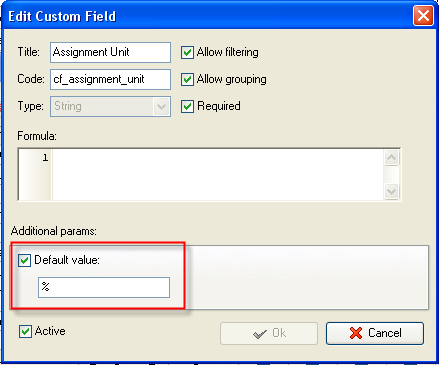This screenshot has height=365, width=439.
Task: Click the red X icon on Cancel
Action: pyautogui.click(x=356, y=333)
